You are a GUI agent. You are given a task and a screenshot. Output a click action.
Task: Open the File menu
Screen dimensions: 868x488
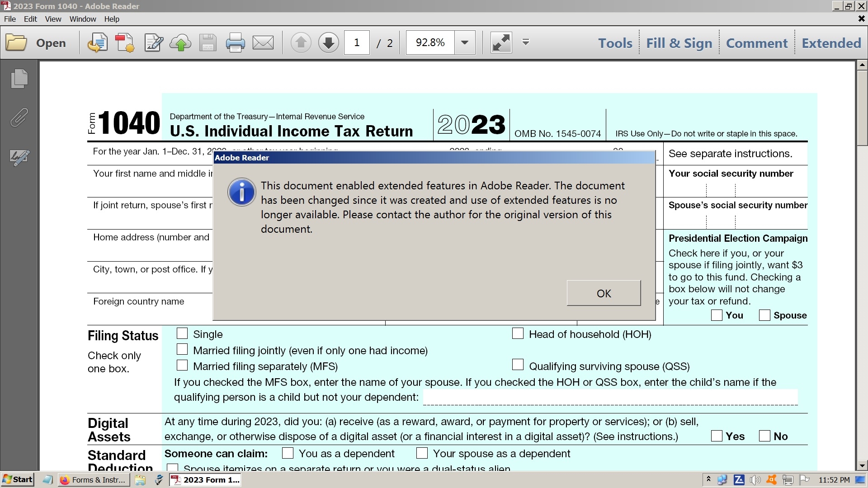pyautogui.click(x=10, y=19)
